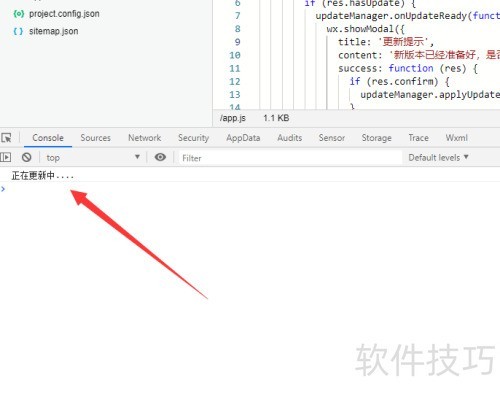Switch to the Network tab
The height and width of the screenshot is (397, 500).
[x=144, y=138]
